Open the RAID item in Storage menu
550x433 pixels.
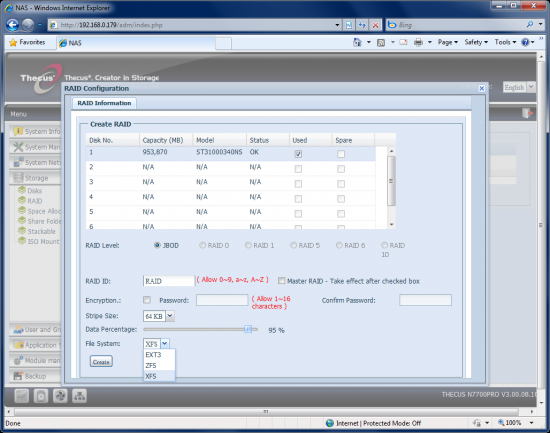tap(34, 201)
